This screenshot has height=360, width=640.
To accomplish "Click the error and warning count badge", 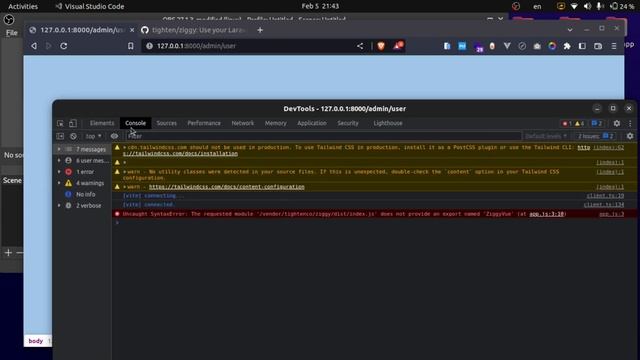I will [573, 123].
